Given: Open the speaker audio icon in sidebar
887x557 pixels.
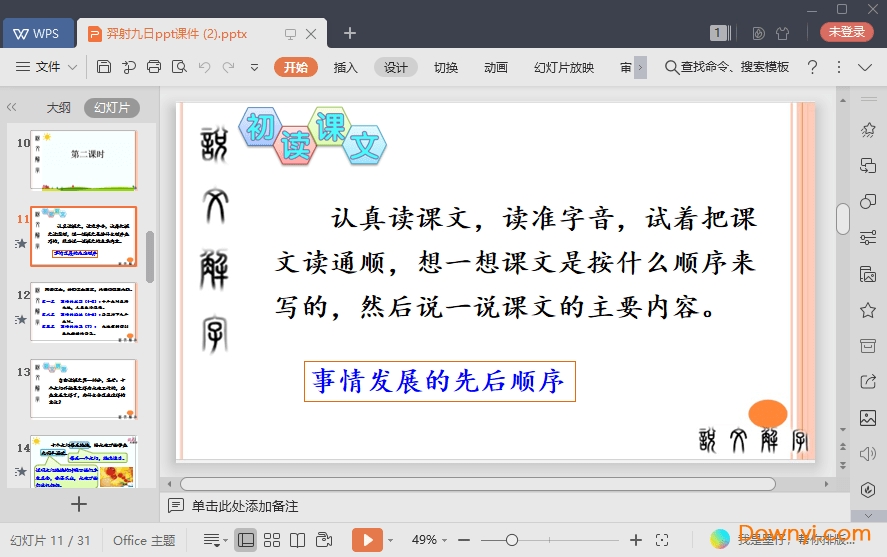Looking at the screenshot, I should pos(868,454).
